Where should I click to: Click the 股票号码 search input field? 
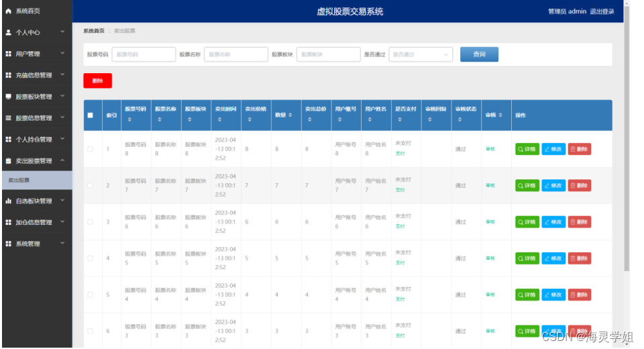coord(144,54)
